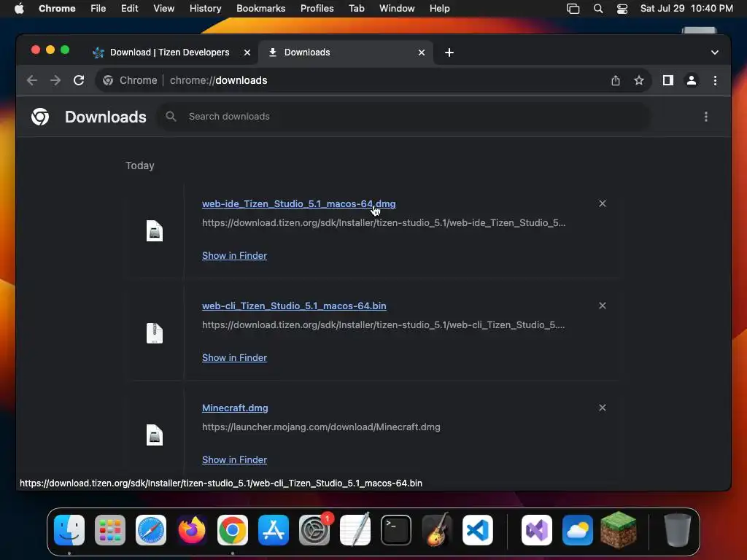
Task: Focus the Search downloads field
Action: click(404, 116)
